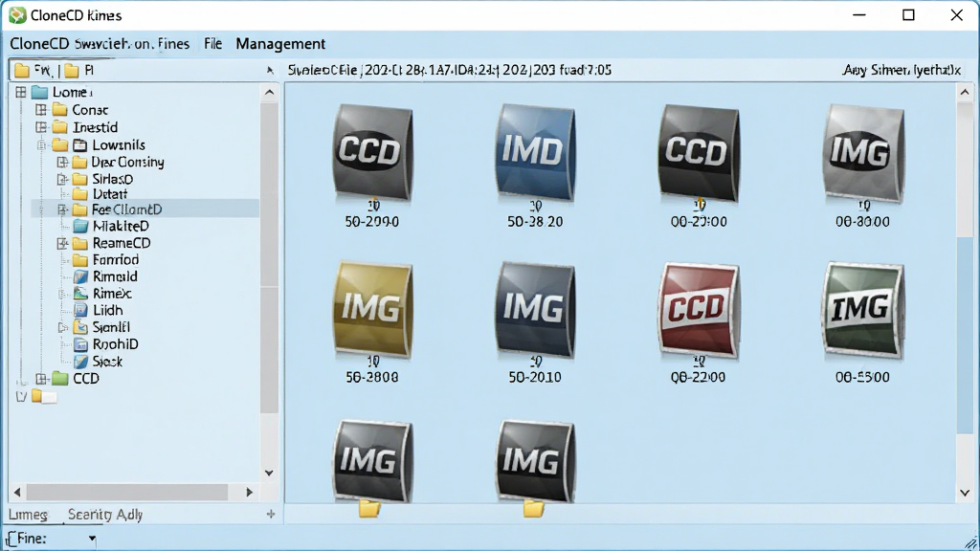Expand the FeeCllomtD folder node
This screenshot has height=551, width=980.
pyautogui.click(x=62, y=209)
